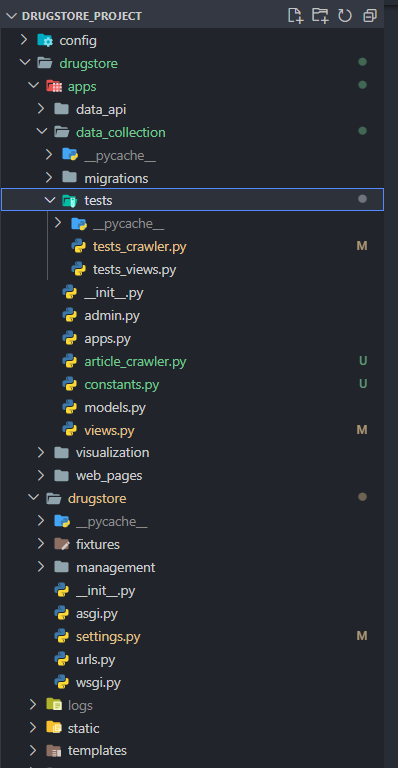
Task: Click Python icon beside urls.py
Action: point(62,659)
